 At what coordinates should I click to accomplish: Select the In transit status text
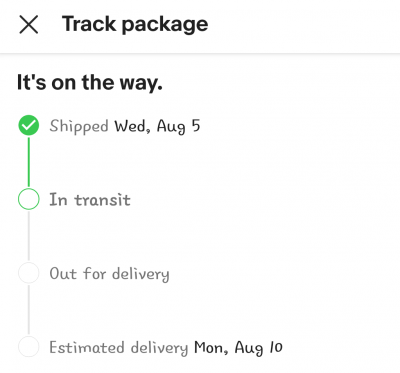90,200
